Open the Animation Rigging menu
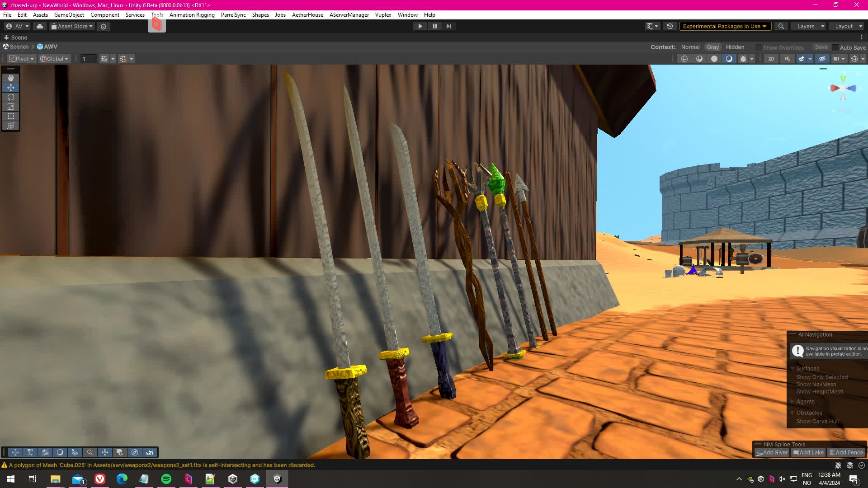The image size is (868, 488). [x=192, y=15]
